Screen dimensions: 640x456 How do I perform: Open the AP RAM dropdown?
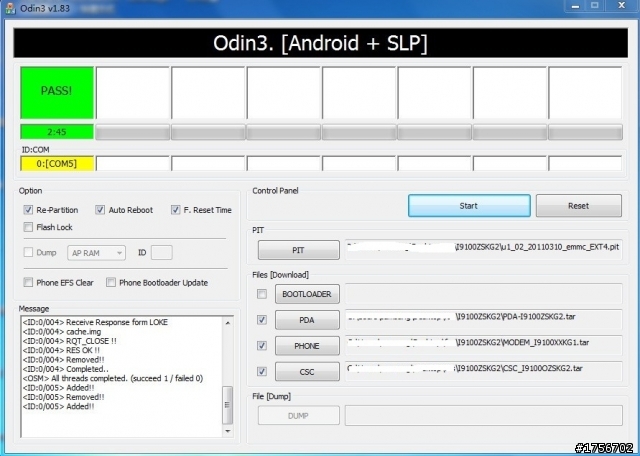(96, 253)
